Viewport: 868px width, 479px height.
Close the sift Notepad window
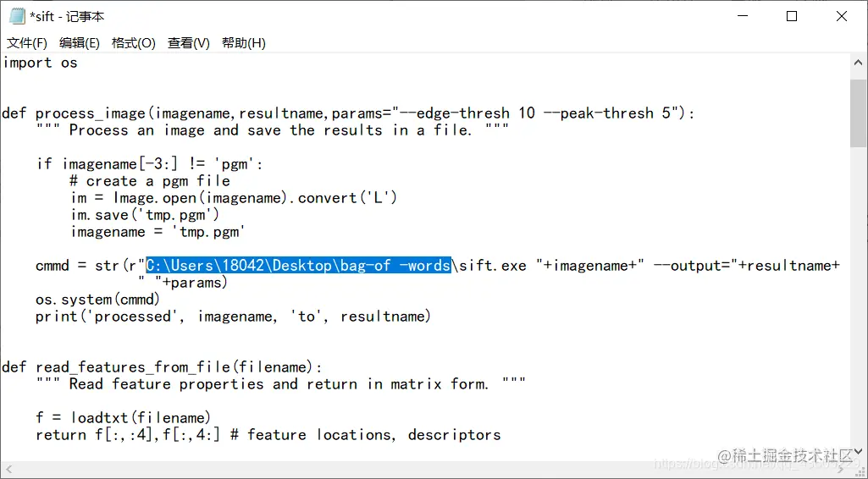pos(842,16)
